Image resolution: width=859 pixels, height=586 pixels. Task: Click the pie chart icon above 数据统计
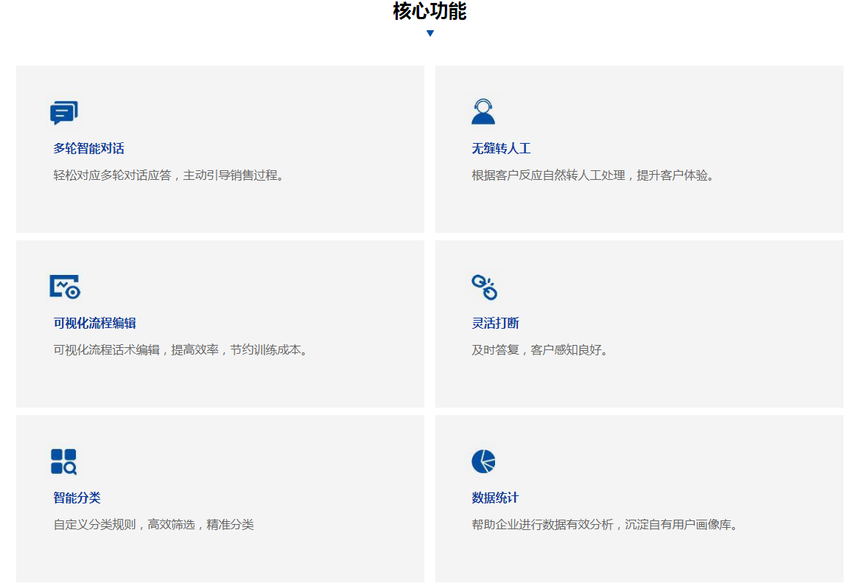[483, 461]
